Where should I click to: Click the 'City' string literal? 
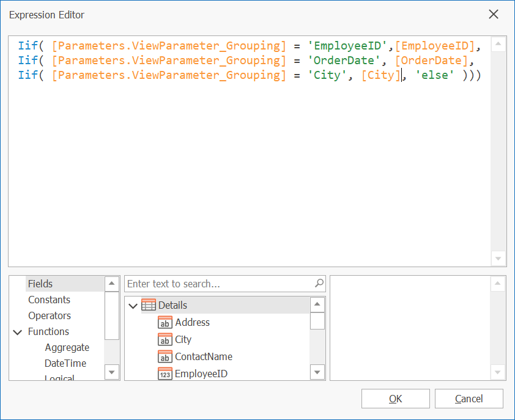tap(327, 75)
